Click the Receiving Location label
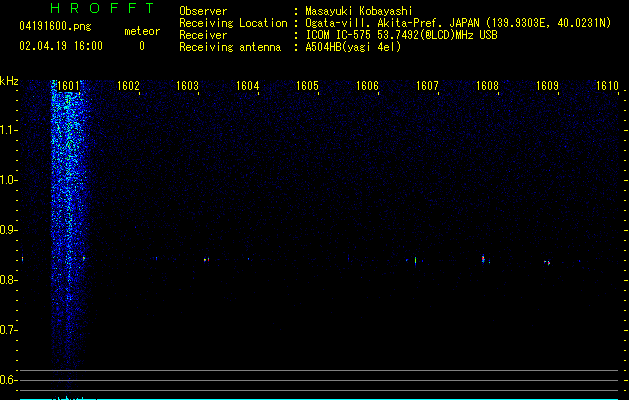 pos(233,23)
